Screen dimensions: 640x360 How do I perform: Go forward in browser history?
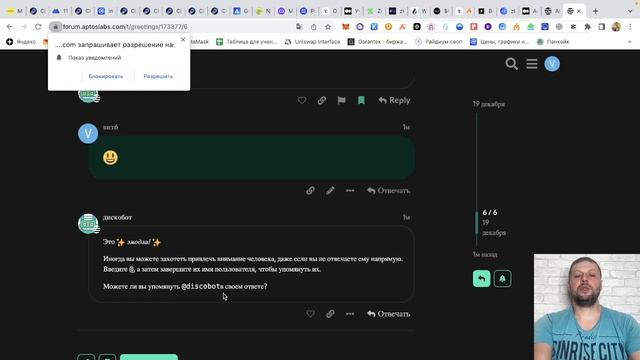(x=24, y=27)
